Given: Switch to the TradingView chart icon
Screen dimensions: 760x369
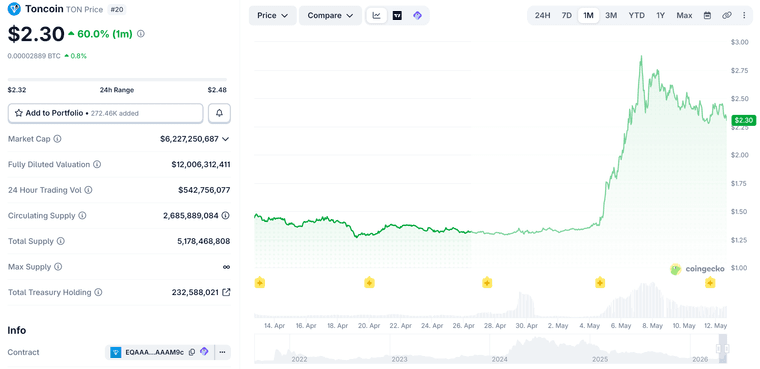Looking at the screenshot, I should (397, 16).
